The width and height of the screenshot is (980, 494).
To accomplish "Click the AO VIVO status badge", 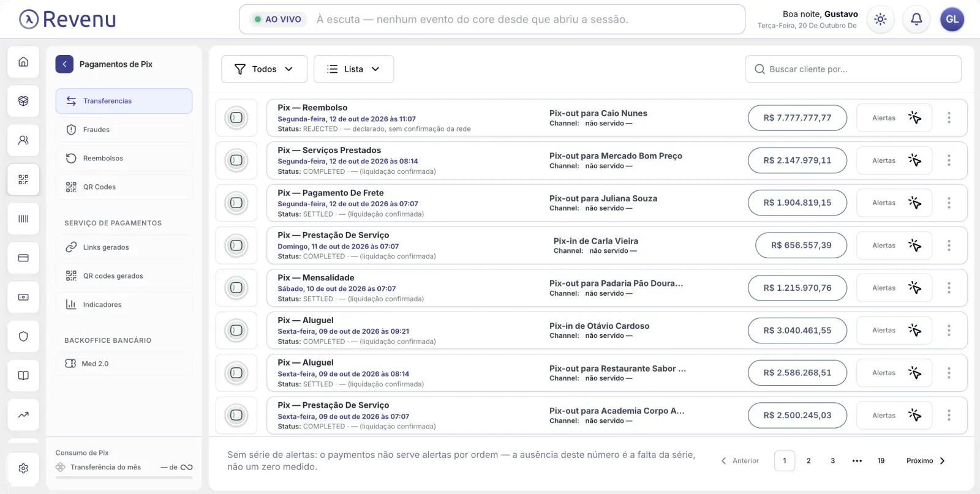I will click(x=278, y=20).
